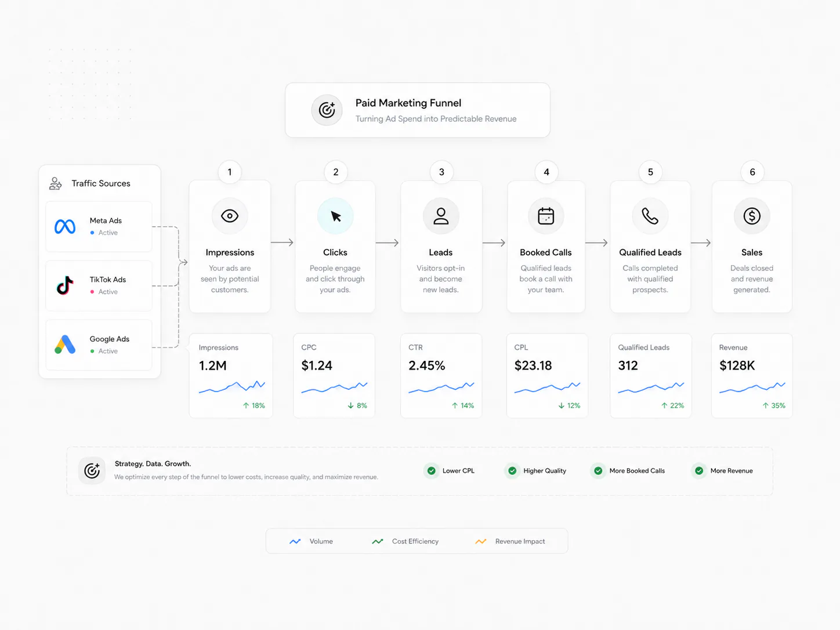This screenshot has height=630, width=840.
Task: Click the 18% increase indicator on Impressions
Action: pos(254,405)
